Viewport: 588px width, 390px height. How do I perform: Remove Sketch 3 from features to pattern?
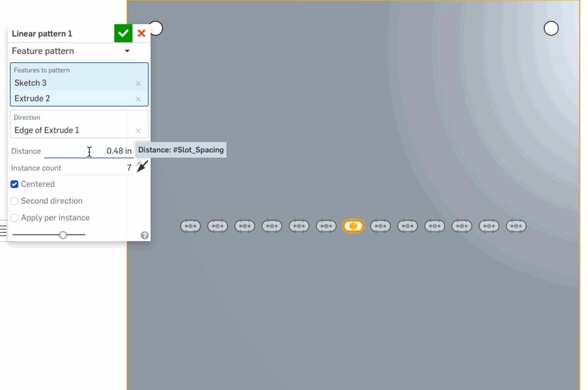click(138, 83)
